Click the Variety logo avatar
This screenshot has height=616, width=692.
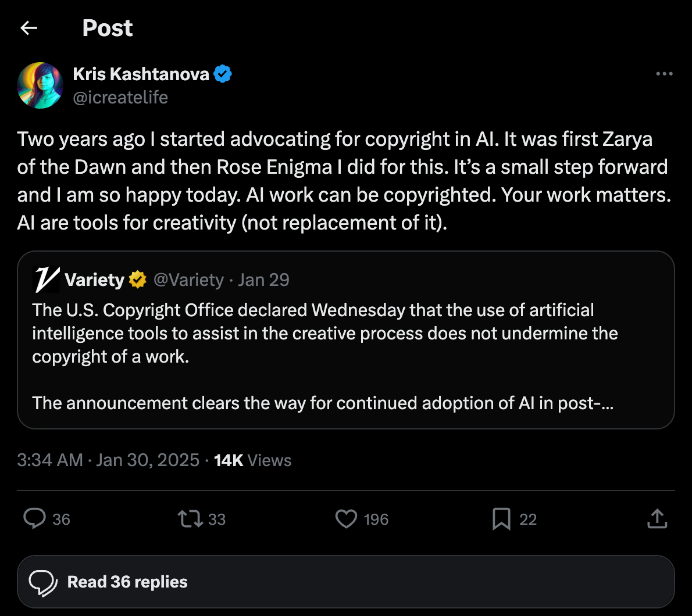[x=45, y=279]
